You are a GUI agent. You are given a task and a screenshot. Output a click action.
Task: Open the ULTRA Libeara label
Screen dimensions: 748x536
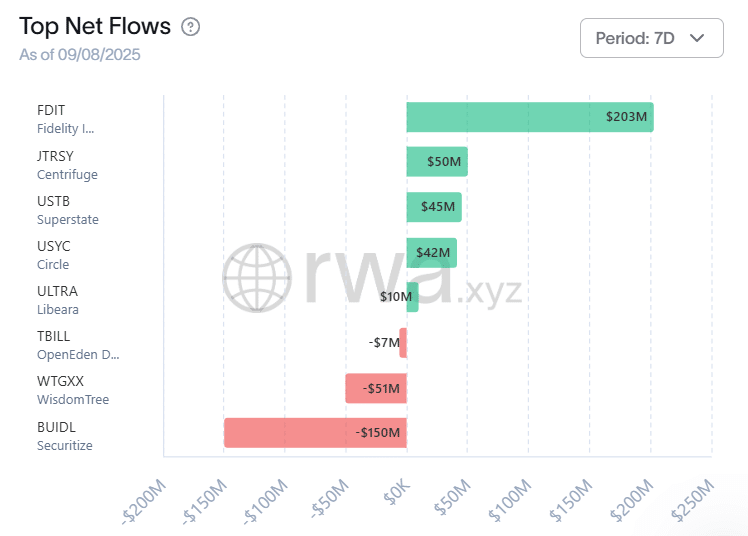click(x=58, y=299)
